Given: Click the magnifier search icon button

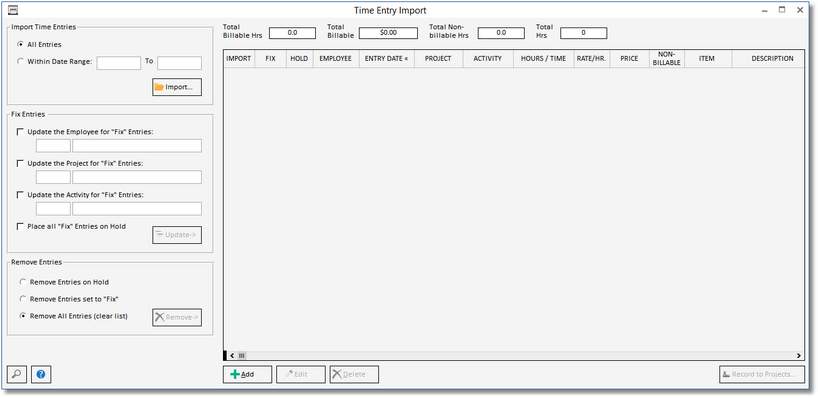Looking at the screenshot, I should (x=17, y=374).
